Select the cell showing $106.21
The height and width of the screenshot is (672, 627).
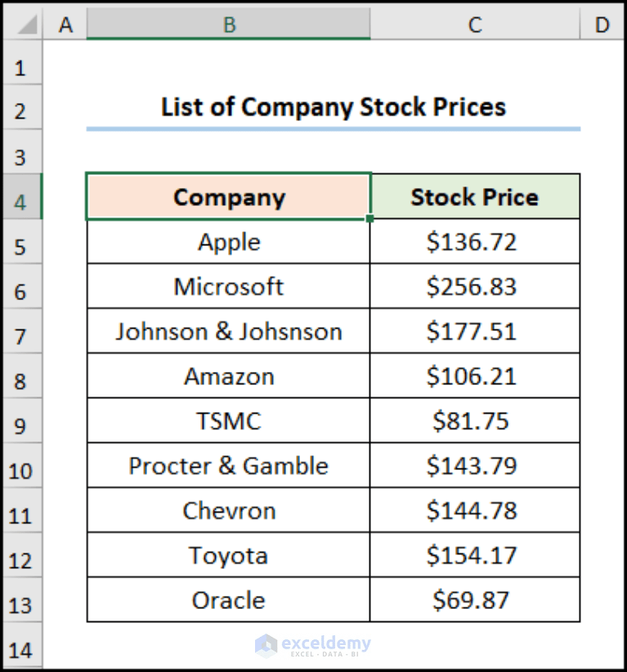pyautogui.click(x=474, y=376)
